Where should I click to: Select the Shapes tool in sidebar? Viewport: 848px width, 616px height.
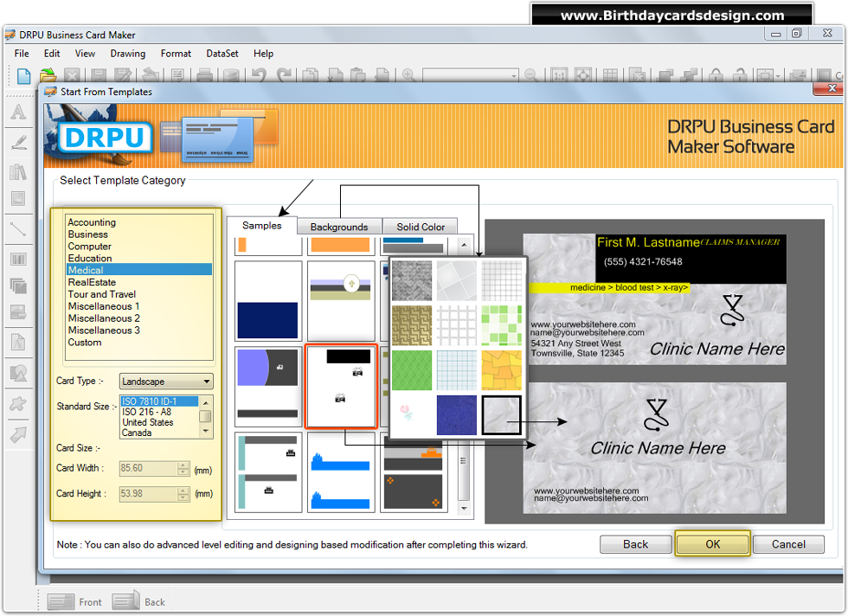(x=18, y=373)
